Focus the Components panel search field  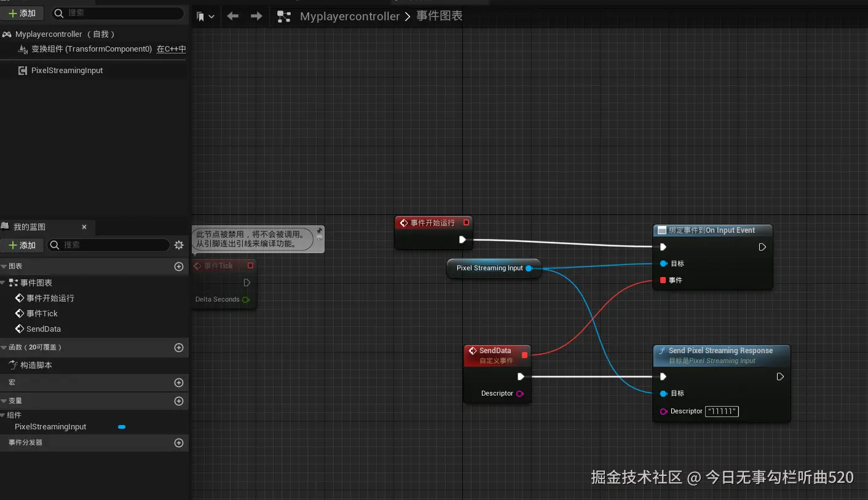pos(117,13)
